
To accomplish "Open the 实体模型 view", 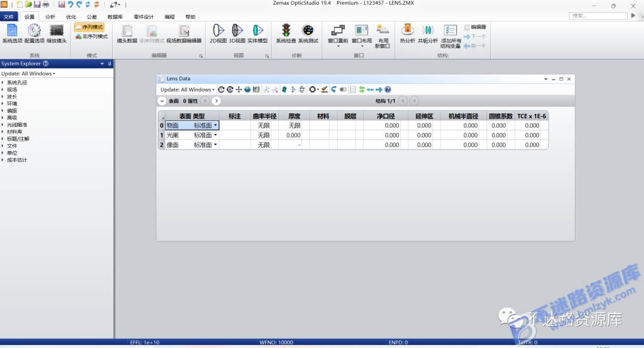I will point(258,33).
